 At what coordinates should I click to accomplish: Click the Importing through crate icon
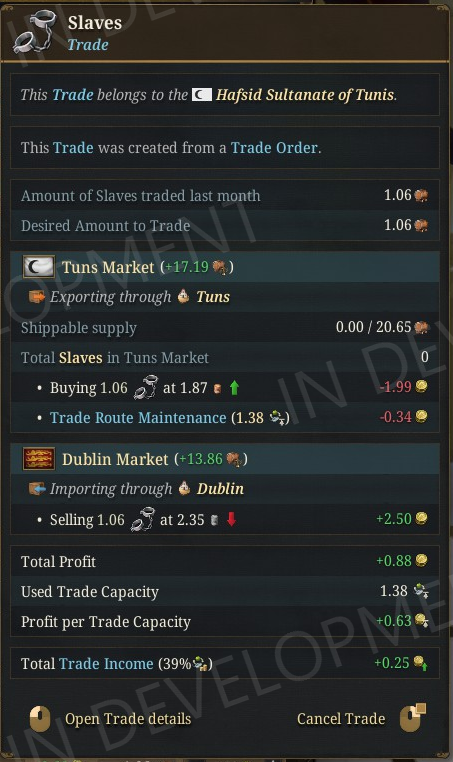(36, 488)
